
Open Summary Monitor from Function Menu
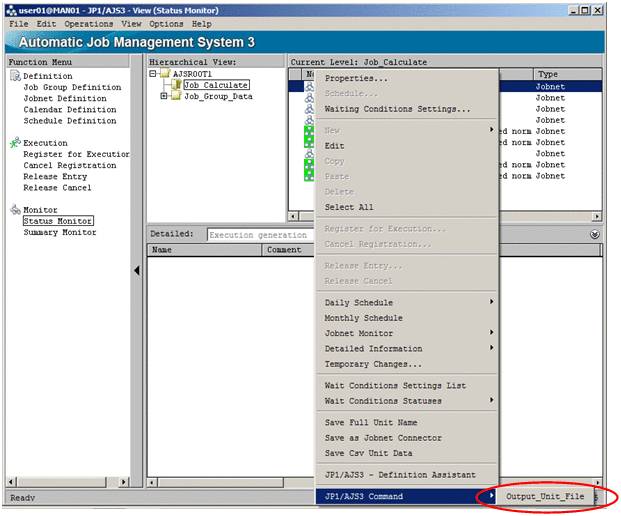click(60, 233)
